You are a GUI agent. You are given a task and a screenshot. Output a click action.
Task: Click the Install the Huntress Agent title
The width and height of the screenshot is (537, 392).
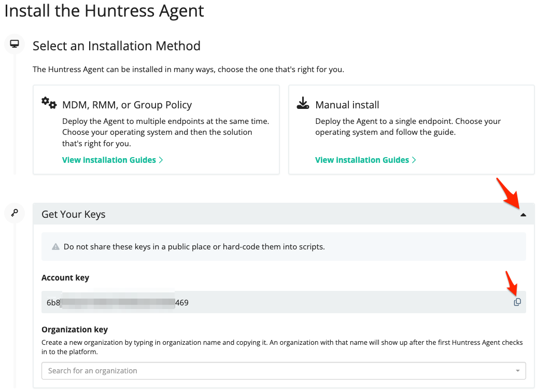point(104,11)
